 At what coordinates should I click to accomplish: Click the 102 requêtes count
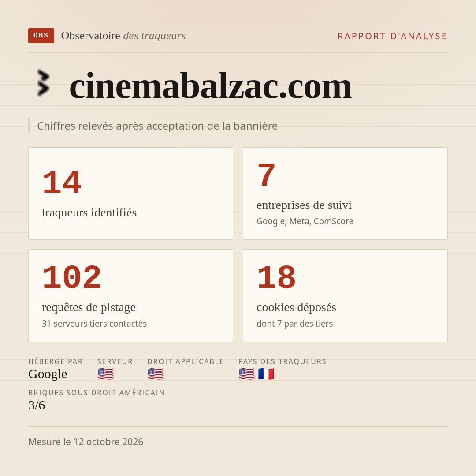(72, 277)
